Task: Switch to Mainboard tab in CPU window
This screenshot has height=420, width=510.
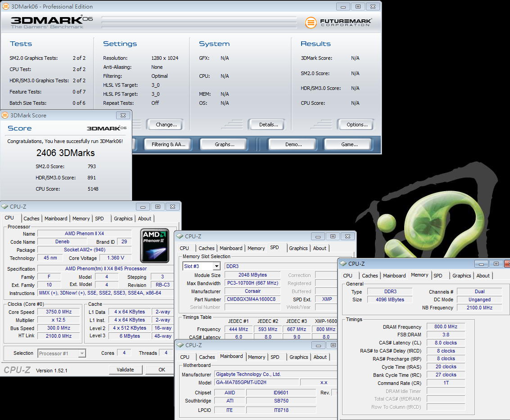Action: point(56,219)
